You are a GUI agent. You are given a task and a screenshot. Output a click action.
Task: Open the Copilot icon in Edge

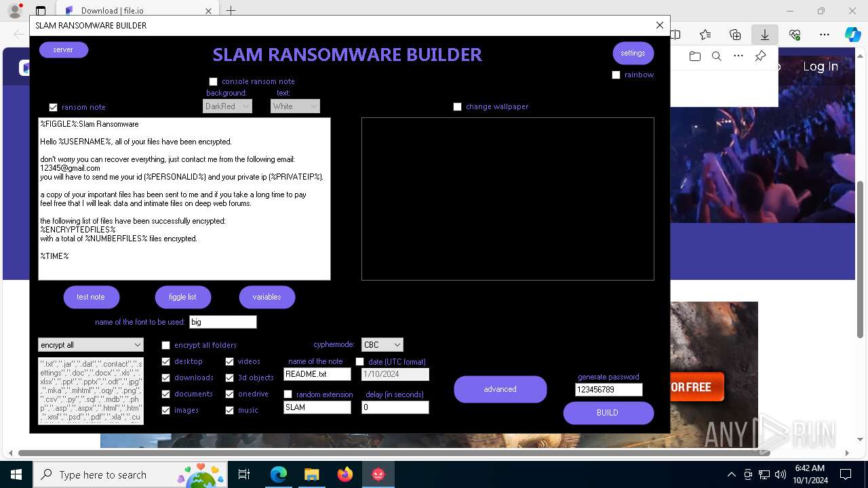(853, 35)
